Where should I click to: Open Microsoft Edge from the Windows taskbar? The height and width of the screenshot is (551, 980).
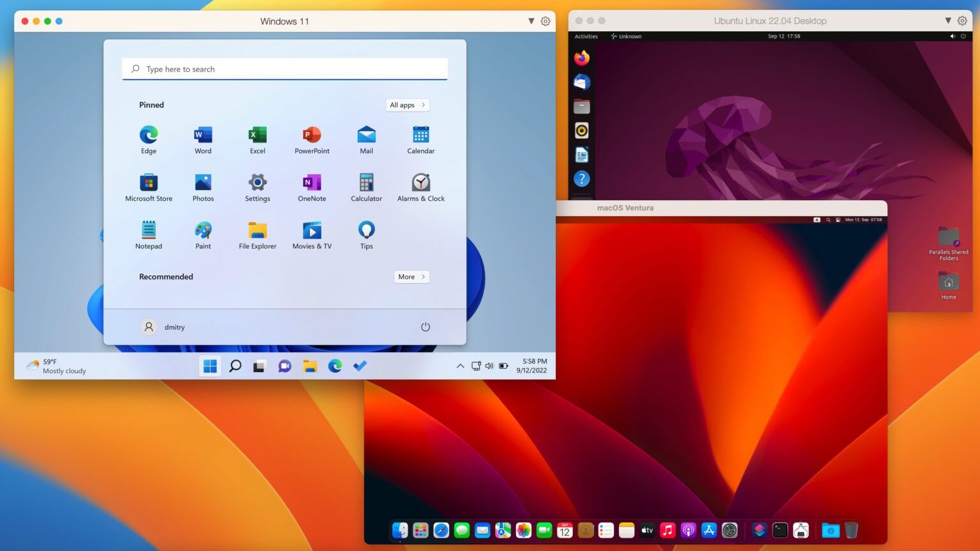tap(335, 365)
